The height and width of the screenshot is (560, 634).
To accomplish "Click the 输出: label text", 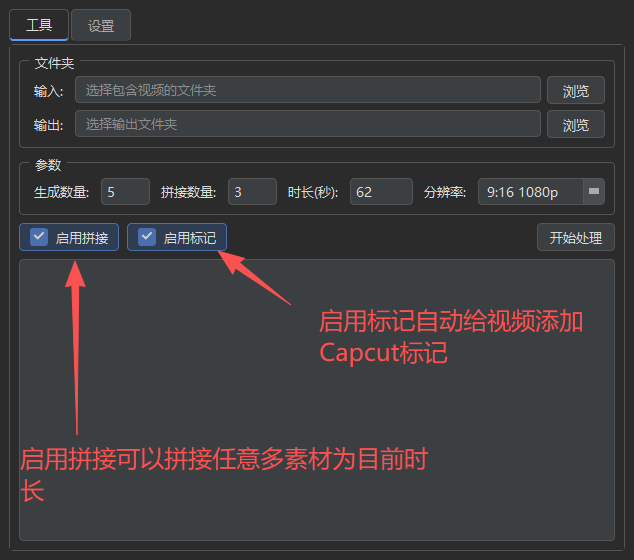I will click(49, 124).
